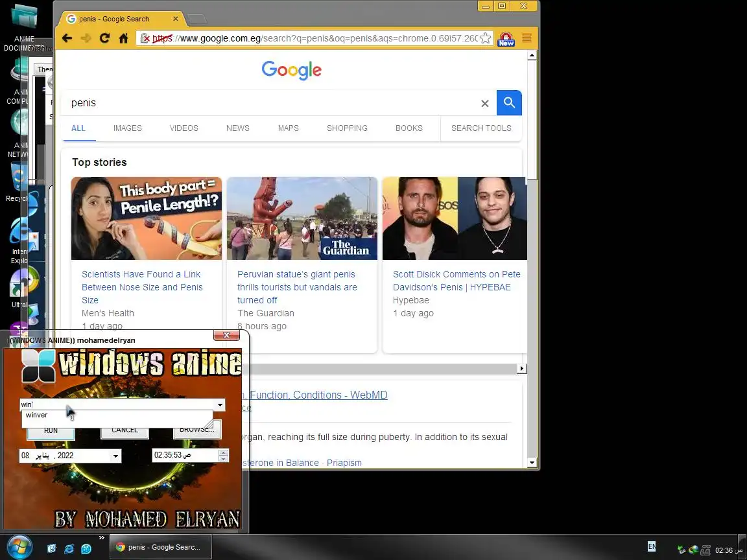Clear the search box with X
The height and width of the screenshot is (560, 747).
pyautogui.click(x=484, y=103)
